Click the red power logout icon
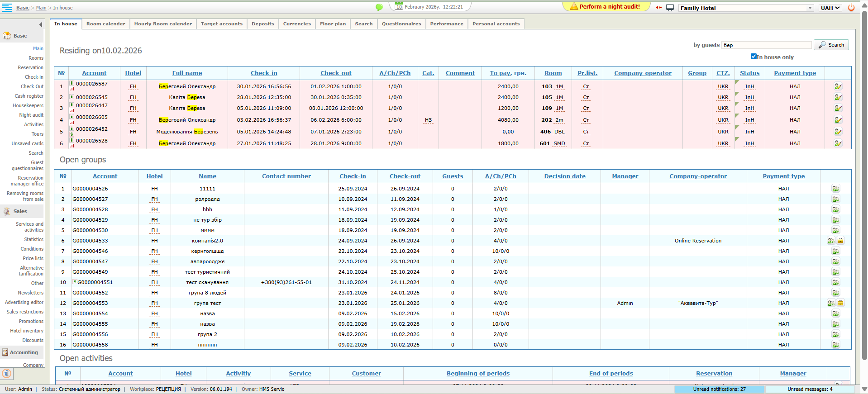Image resolution: width=868 pixels, height=394 pixels. (851, 8)
